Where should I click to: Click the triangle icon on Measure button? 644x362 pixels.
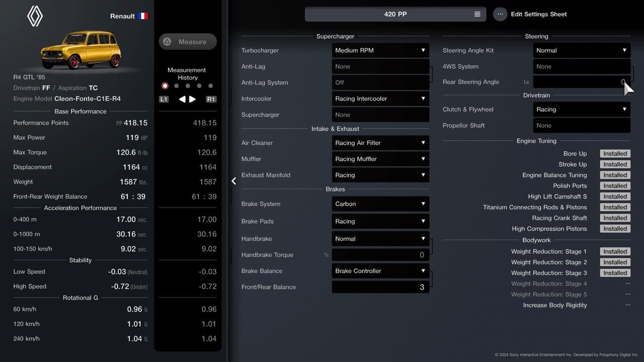pos(167,42)
